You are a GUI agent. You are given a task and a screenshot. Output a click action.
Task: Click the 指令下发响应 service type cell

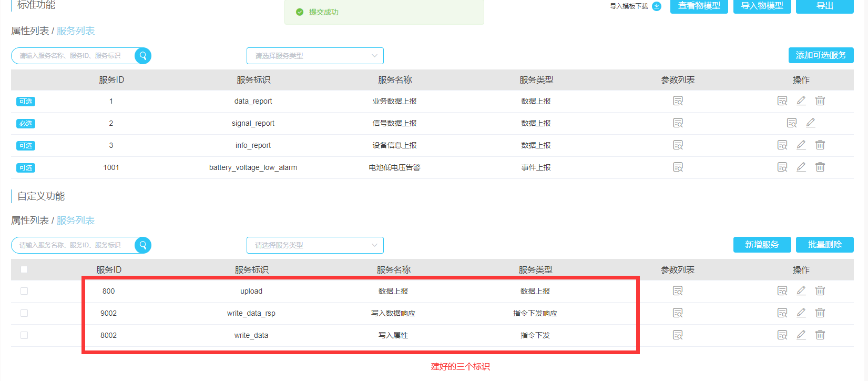535,313
